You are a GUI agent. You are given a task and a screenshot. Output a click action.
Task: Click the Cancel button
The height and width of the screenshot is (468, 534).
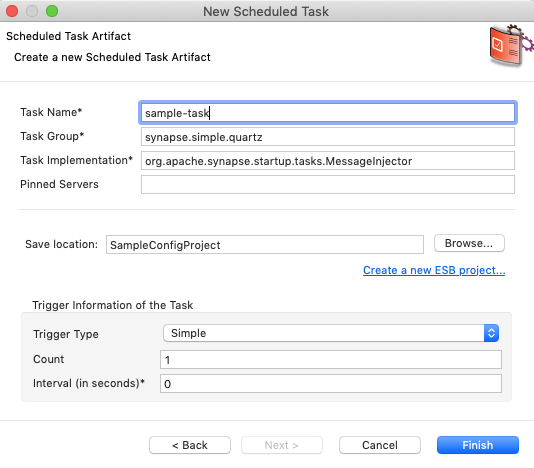[380, 445]
